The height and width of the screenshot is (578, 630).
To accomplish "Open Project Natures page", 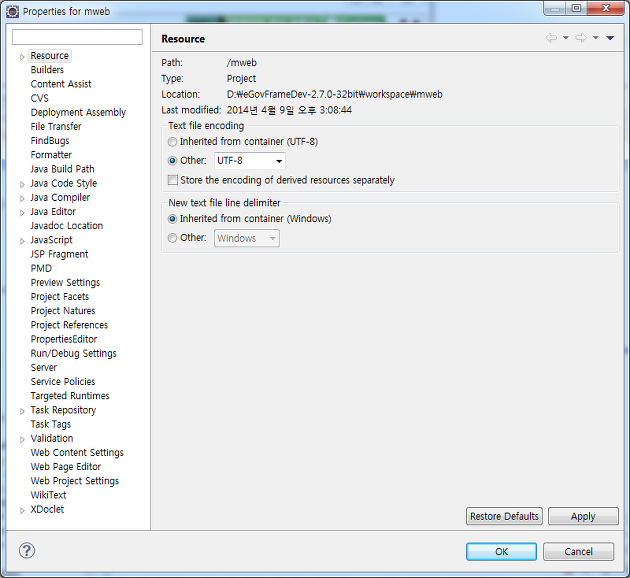I will point(63,311).
